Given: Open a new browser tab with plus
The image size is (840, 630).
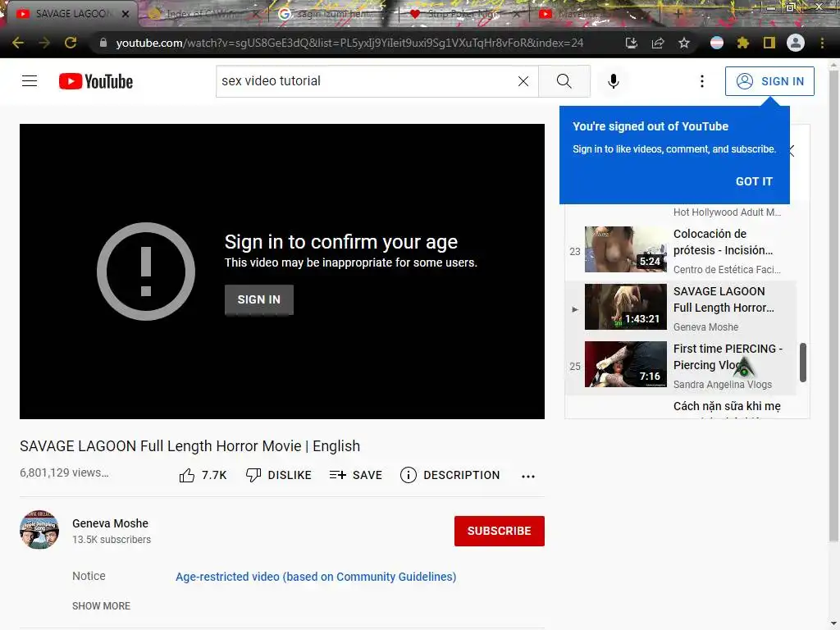Looking at the screenshot, I should [678, 14].
